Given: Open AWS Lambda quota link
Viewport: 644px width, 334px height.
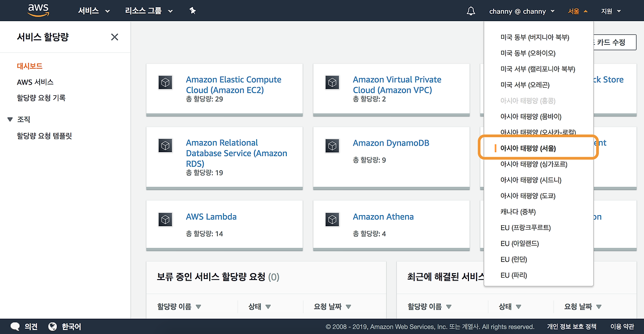Looking at the screenshot, I should pos(211,217).
